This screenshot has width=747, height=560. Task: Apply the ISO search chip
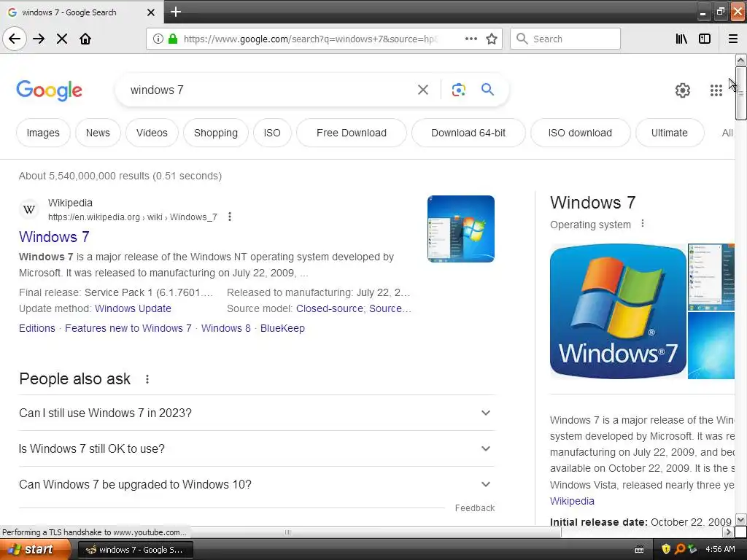tap(272, 133)
